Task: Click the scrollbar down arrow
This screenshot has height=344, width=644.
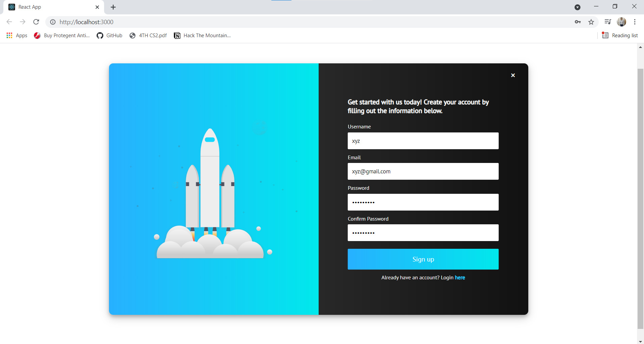Action: tap(640, 341)
